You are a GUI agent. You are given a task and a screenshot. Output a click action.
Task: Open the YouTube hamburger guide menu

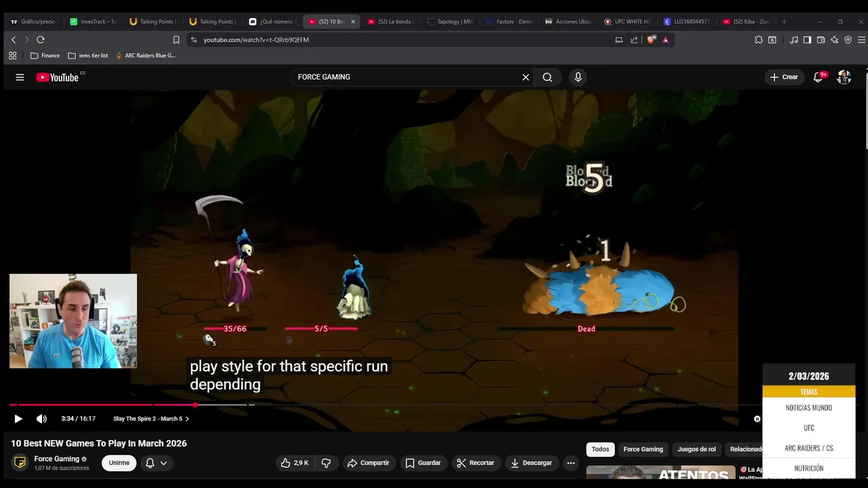tap(20, 77)
